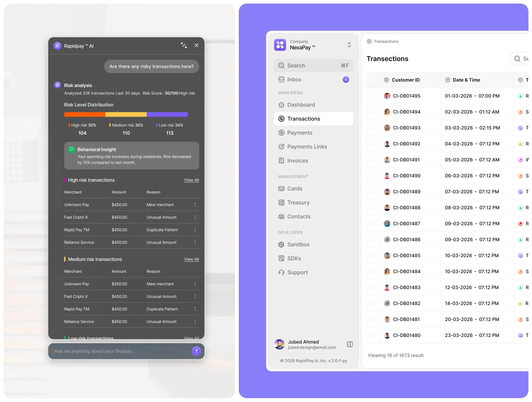
Task: Open the Inbox menu item
Action: (x=314, y=80)
